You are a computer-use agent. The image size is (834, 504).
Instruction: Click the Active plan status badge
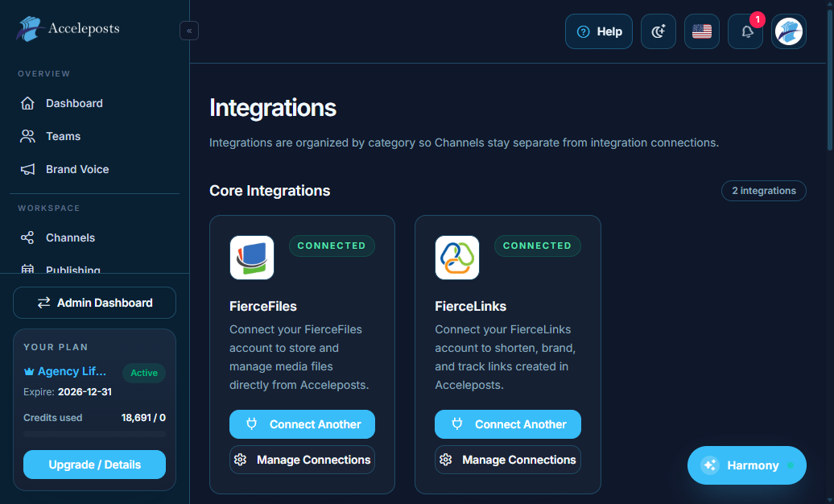[144, 373]
